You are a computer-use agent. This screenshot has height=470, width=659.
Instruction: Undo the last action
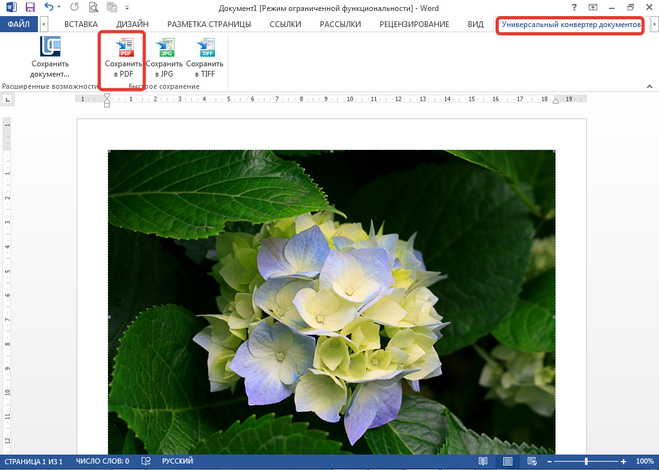click(49, 7)
